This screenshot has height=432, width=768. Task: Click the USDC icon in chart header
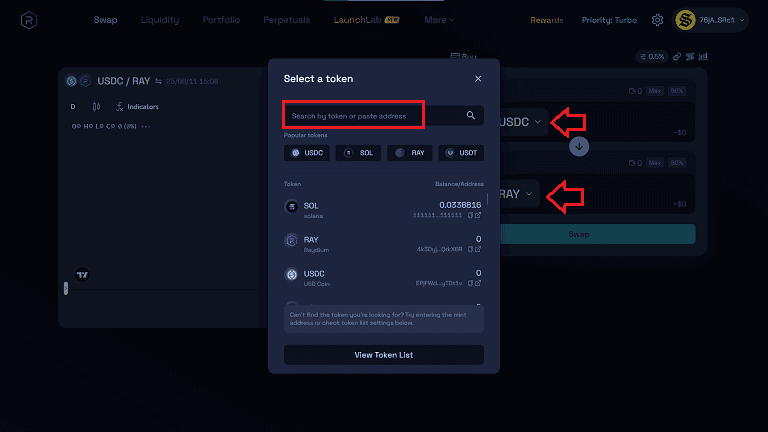pyautogui.click(x=72, y=81)
